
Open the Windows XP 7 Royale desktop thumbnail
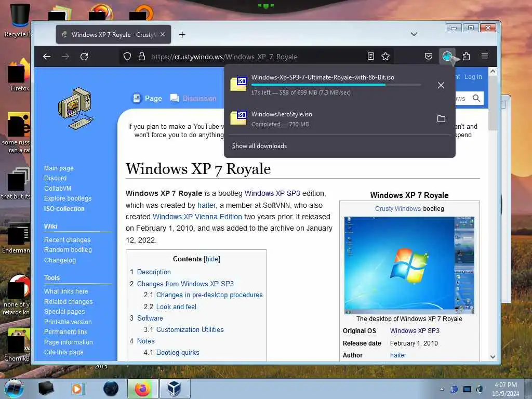(409, 265)
